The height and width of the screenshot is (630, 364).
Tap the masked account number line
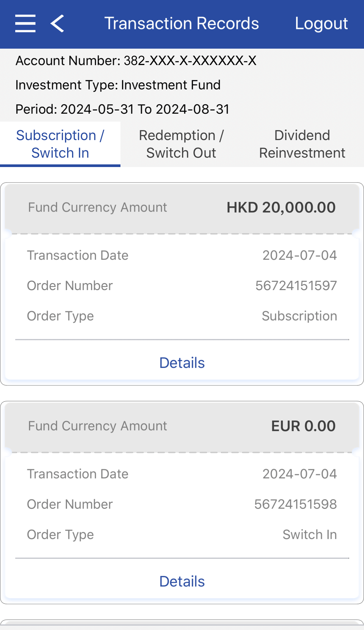pos(136,61)
